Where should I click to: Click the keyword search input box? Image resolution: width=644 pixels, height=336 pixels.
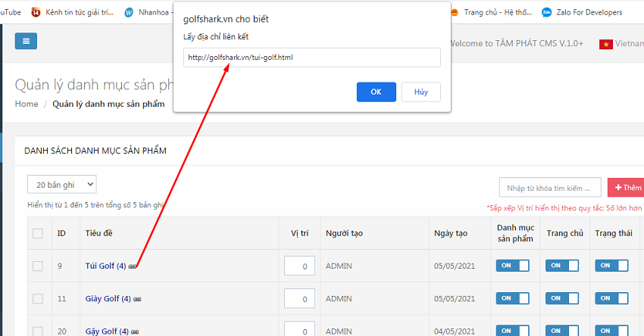pyautogui.click(x=550, y=188)
